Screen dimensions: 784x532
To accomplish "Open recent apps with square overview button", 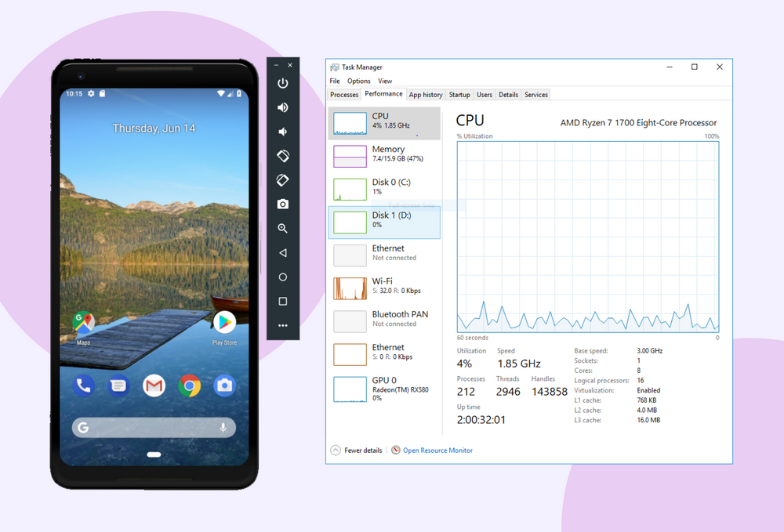I will 282,300.
